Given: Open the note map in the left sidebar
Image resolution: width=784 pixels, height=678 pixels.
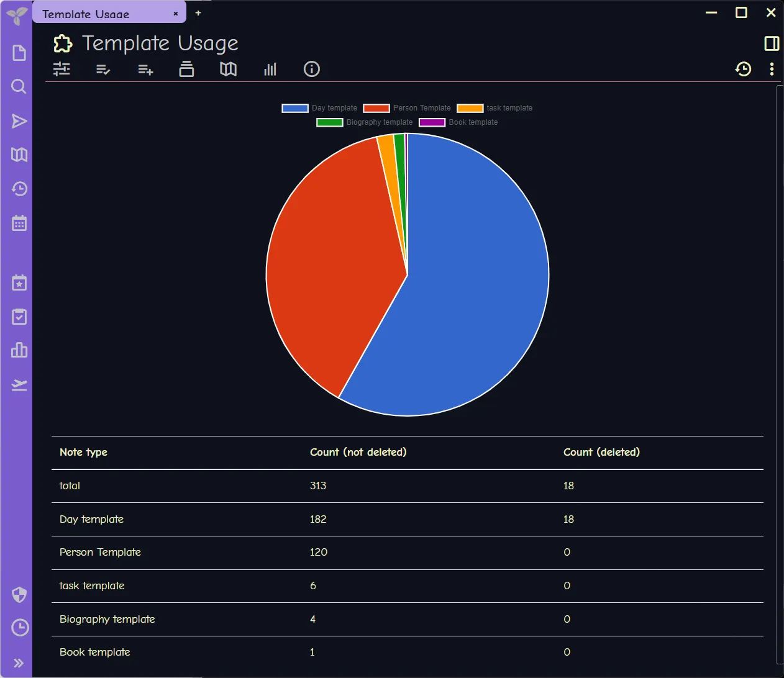Looking at the screenshot, I should coord(19,155).
